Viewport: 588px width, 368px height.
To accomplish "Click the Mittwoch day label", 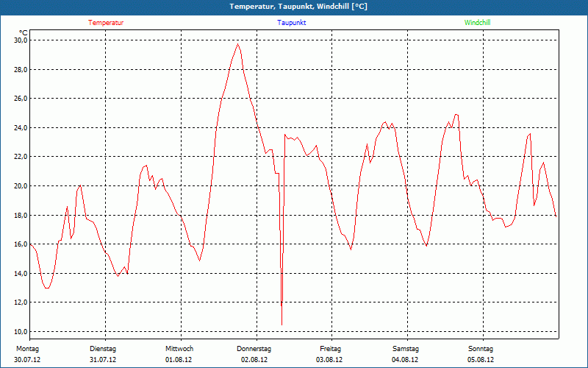I will (x=179, y=349).
